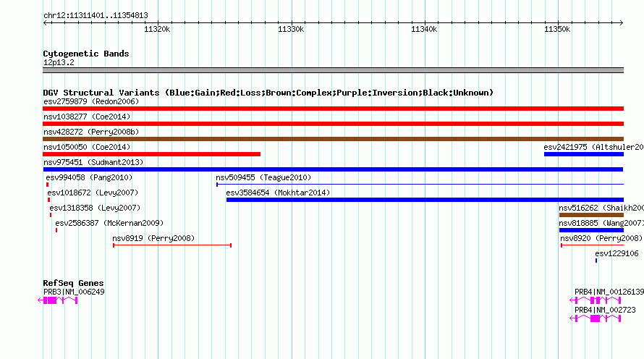Select the thin blue nsv509455 variant line
The image size is (644, 359).
[420, 185]
